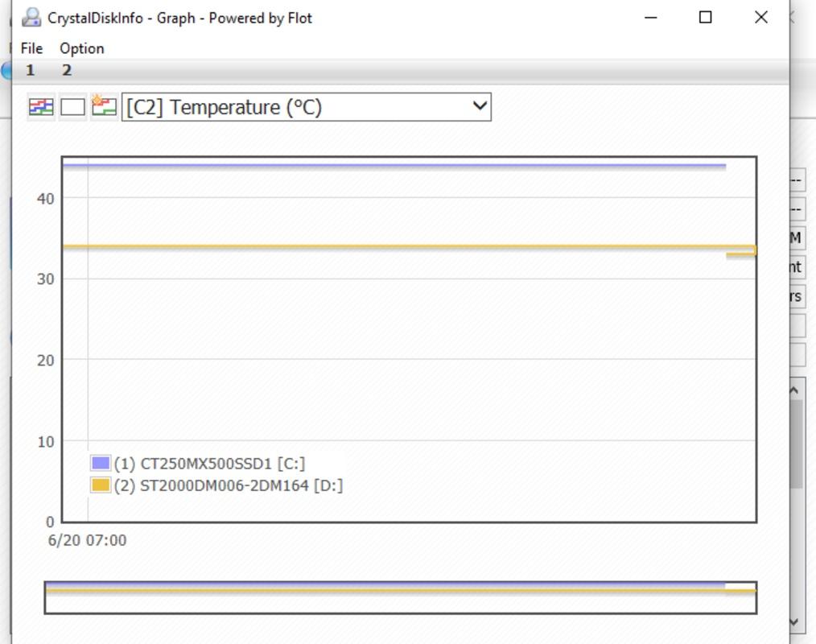Select the plain white graph style icon
816x644 pixels.
coord(72,105)
